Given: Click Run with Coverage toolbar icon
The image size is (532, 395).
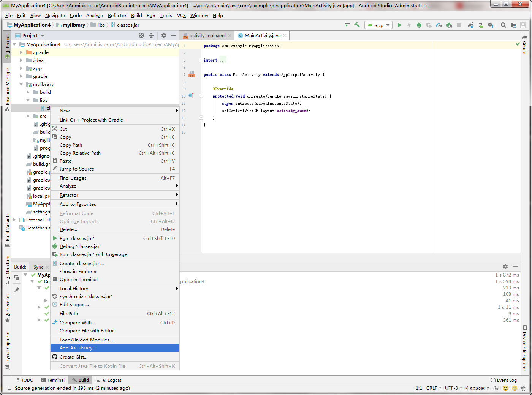Looking at the screenshot, I should tap(429, 25).
